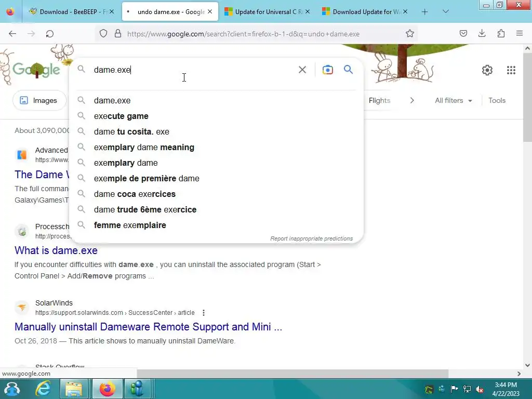Reload the current page
Screen dimensions: 532x399
click(x=50, y=34)
